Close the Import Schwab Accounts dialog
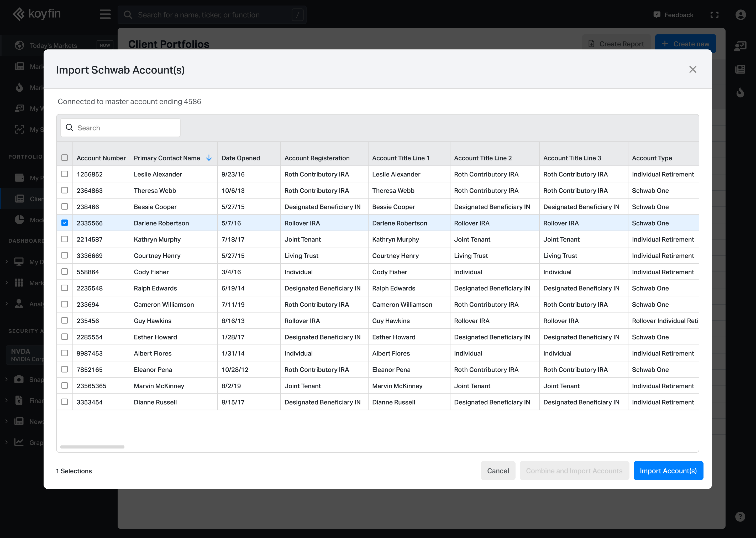Image resolution: width=756 pixels, height=538 pixels. tap(692, 70)
